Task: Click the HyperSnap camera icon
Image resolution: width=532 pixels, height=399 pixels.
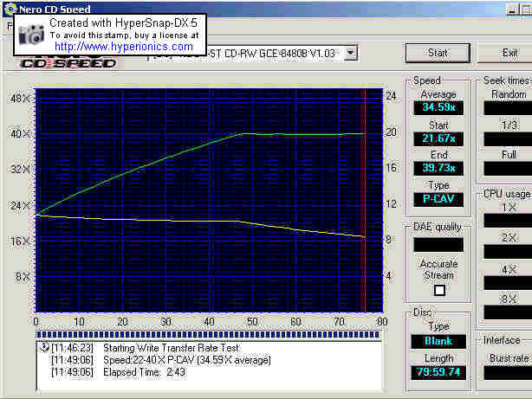Action: (x=31, y=35)
